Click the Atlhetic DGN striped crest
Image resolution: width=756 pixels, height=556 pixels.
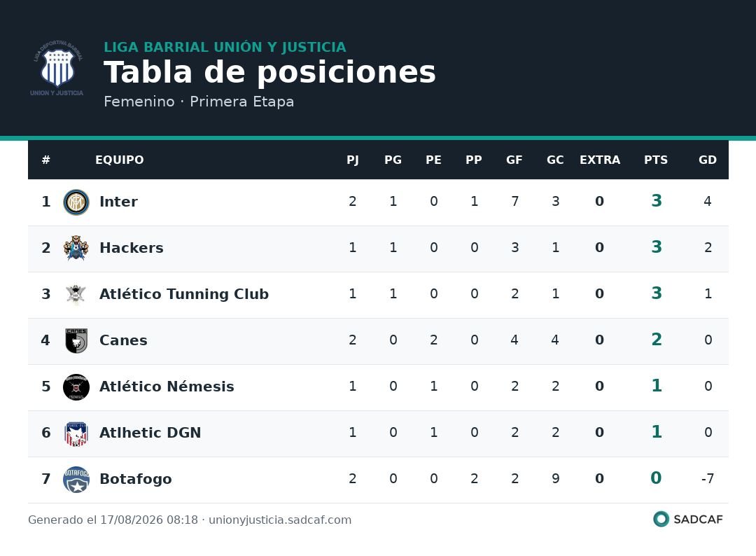[x=76, y=433]
